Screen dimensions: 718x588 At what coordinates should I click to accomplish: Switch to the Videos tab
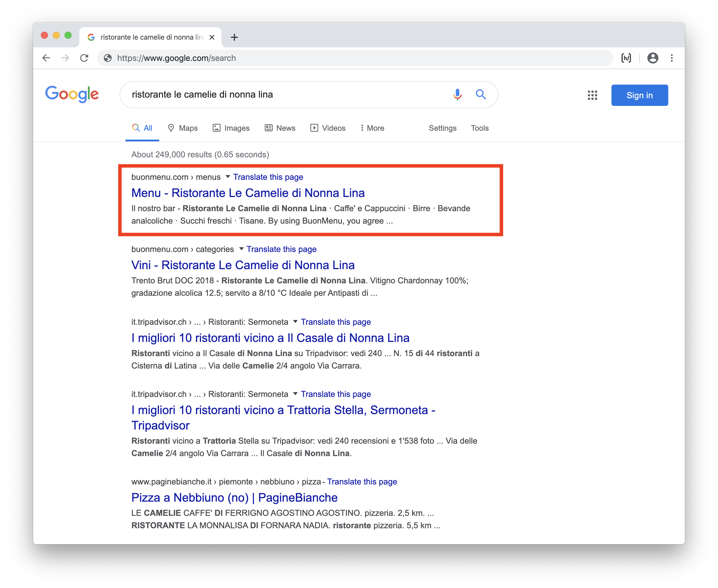click(x=328, y=128)
